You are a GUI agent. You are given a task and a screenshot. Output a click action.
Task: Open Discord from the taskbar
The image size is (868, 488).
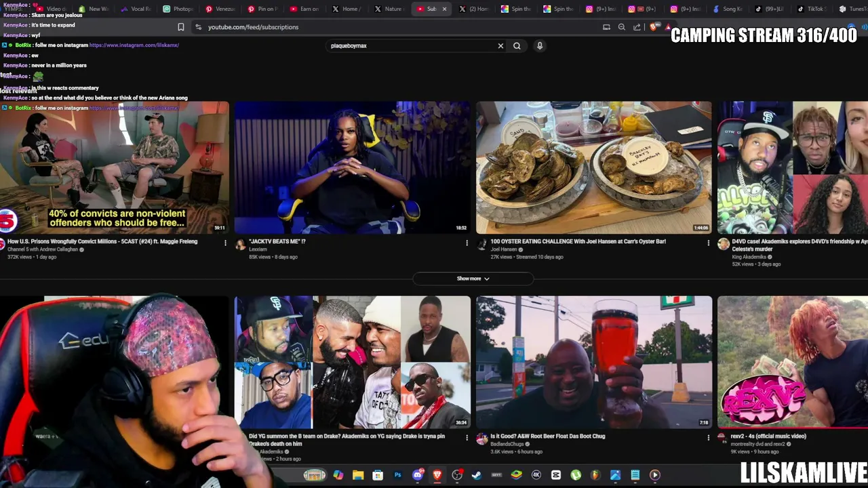[418, 475]
